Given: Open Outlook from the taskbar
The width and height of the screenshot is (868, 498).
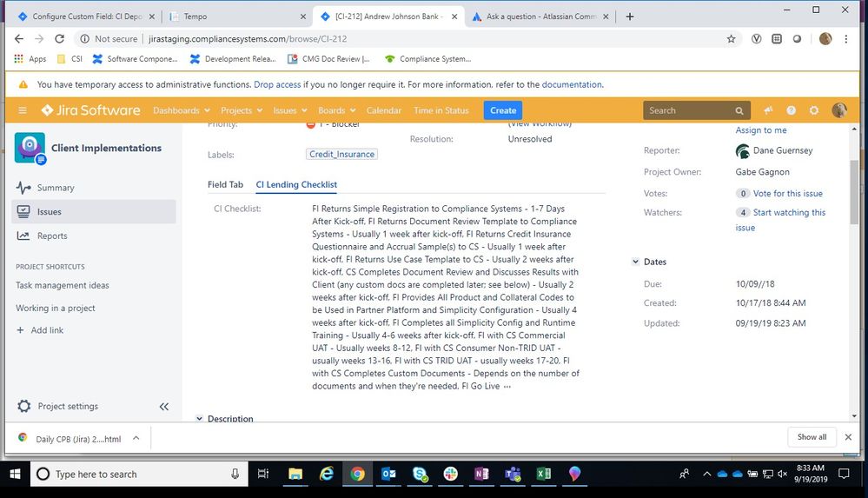Looking at the screenshot, I should (x=388, y=474).
